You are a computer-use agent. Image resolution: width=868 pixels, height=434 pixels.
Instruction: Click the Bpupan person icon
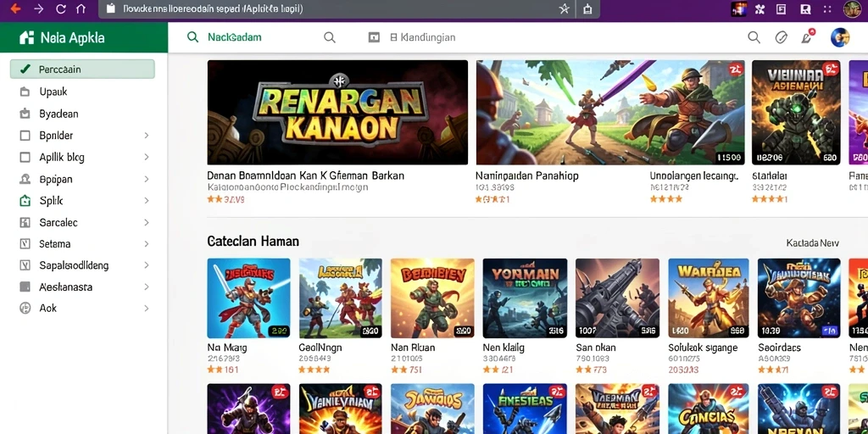[25, 180]
